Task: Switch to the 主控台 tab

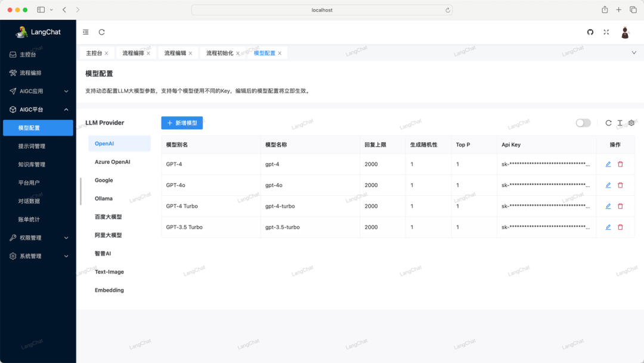Action: click(x=92, y=53)
